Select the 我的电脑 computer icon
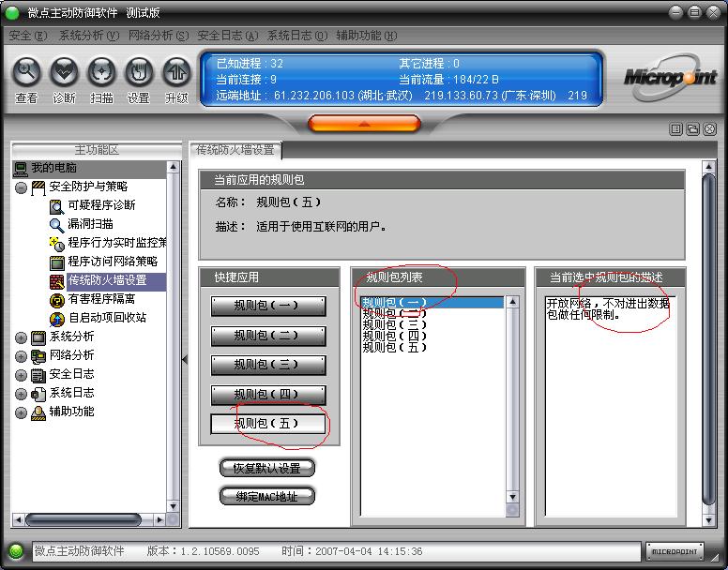 pos(21,169)
